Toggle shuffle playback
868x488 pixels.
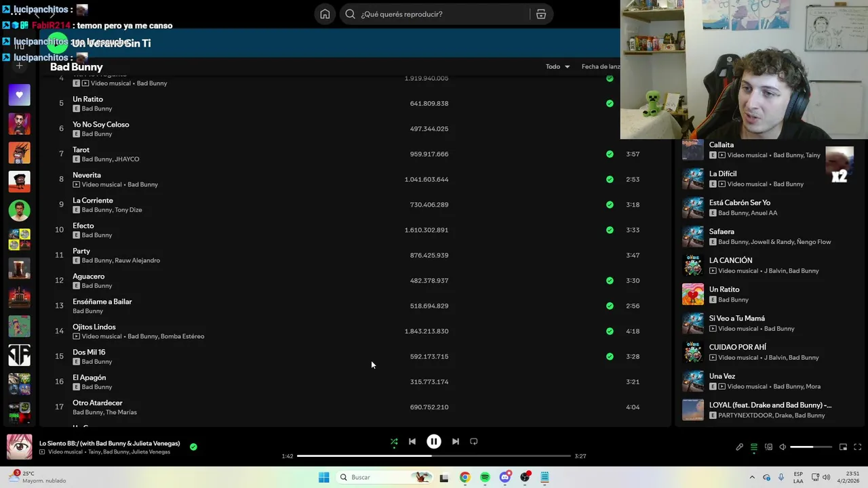click(394, 442)
